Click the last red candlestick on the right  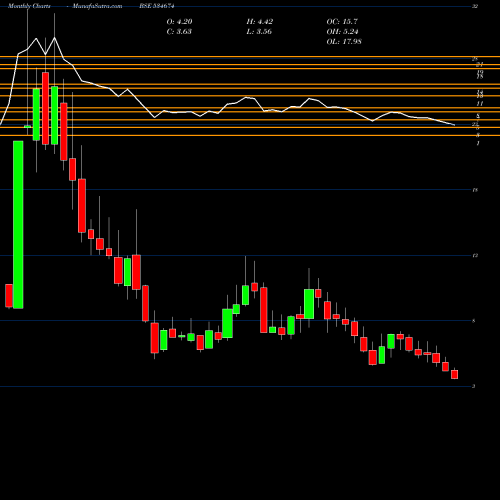coord(454,374)
